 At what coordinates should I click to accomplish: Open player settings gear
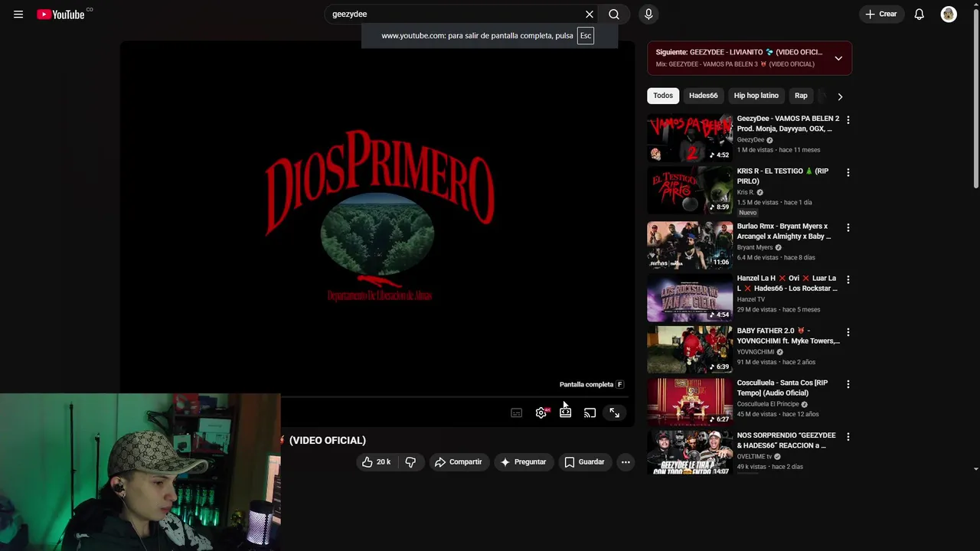pyautogui.click(x=541, y=412)
